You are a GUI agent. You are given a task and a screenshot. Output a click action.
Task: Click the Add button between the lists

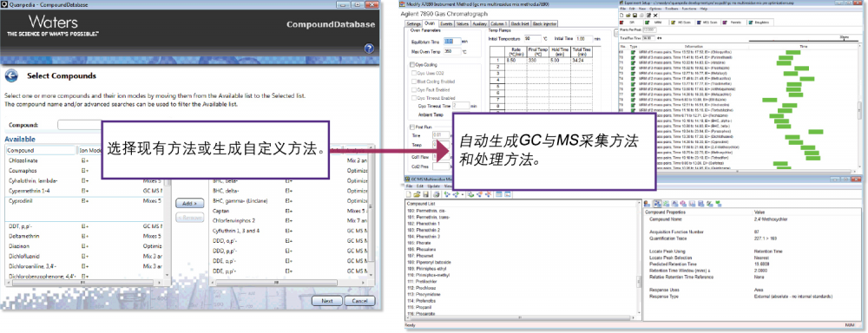click(x=189, y=204)
